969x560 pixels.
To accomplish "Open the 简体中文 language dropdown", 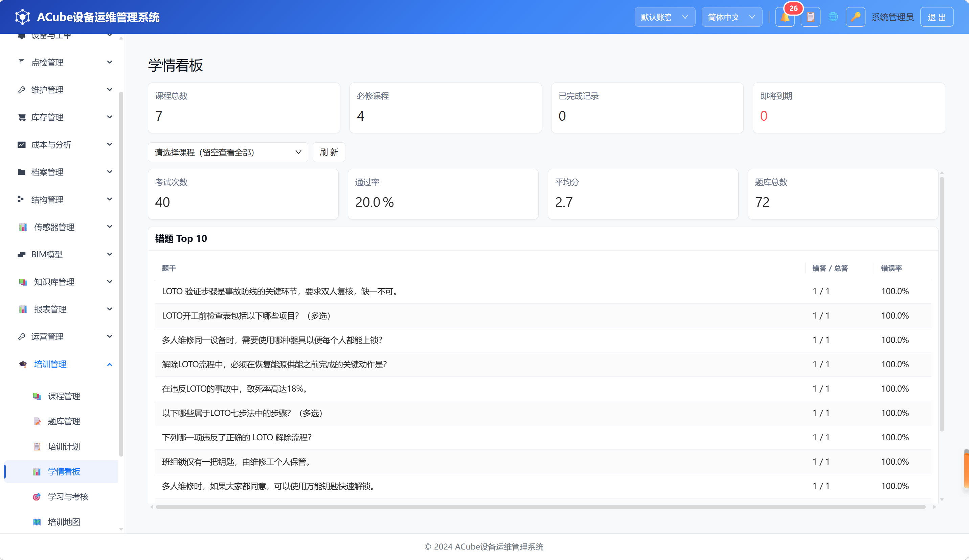I will point(732,17).
